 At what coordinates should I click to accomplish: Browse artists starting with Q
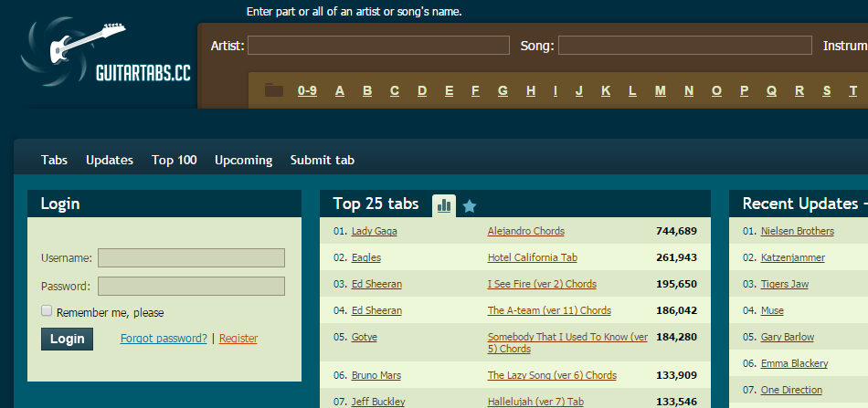click(x=772, y=90)
